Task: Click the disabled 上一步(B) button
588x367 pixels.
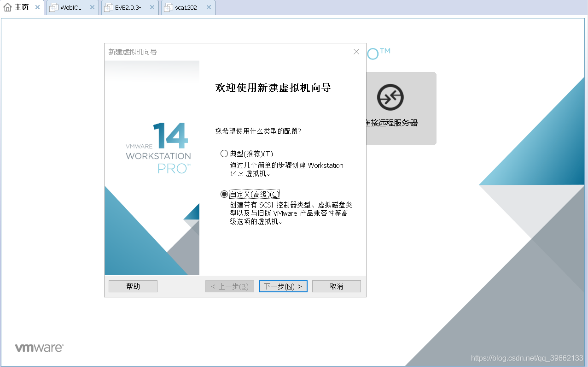Action: click(x=230, y=286)
